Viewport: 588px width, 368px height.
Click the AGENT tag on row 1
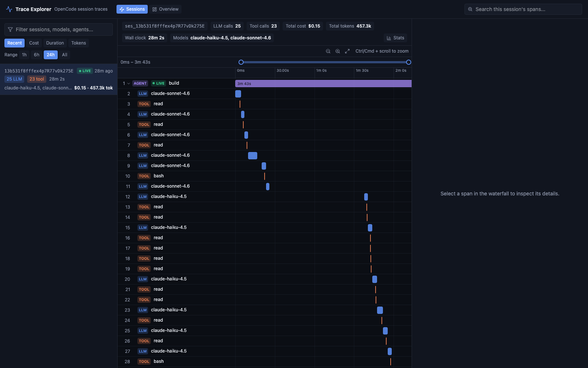tap(140, 84)
